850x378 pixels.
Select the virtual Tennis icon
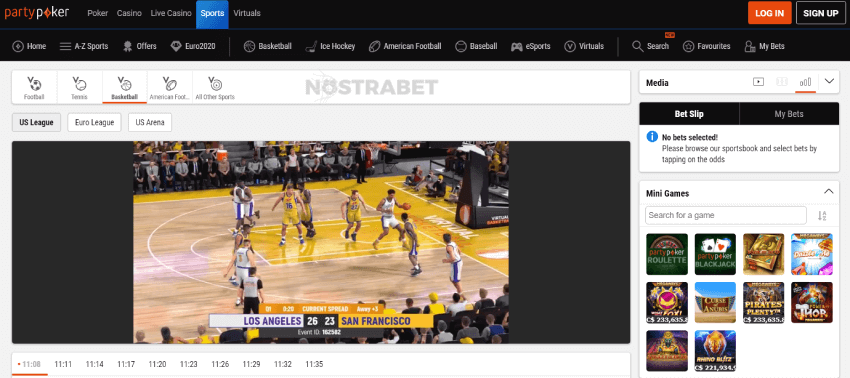coord(79,84)
